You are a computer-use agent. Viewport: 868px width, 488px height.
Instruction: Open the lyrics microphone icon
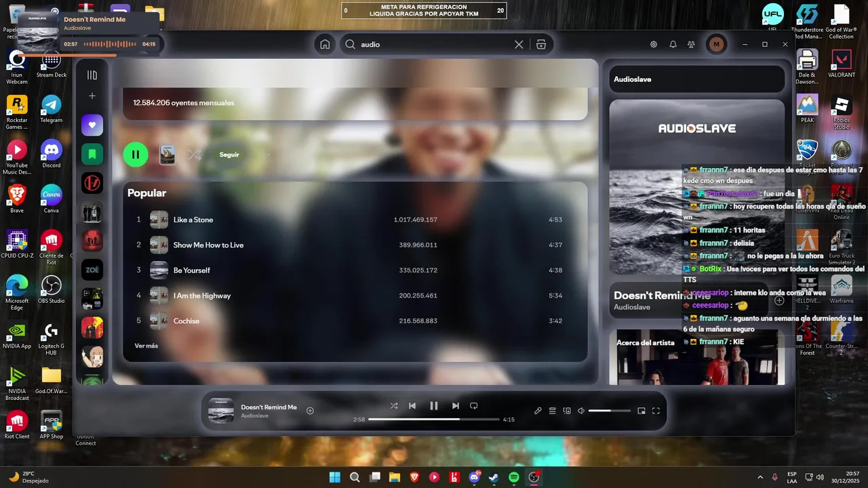click(538, 411)
